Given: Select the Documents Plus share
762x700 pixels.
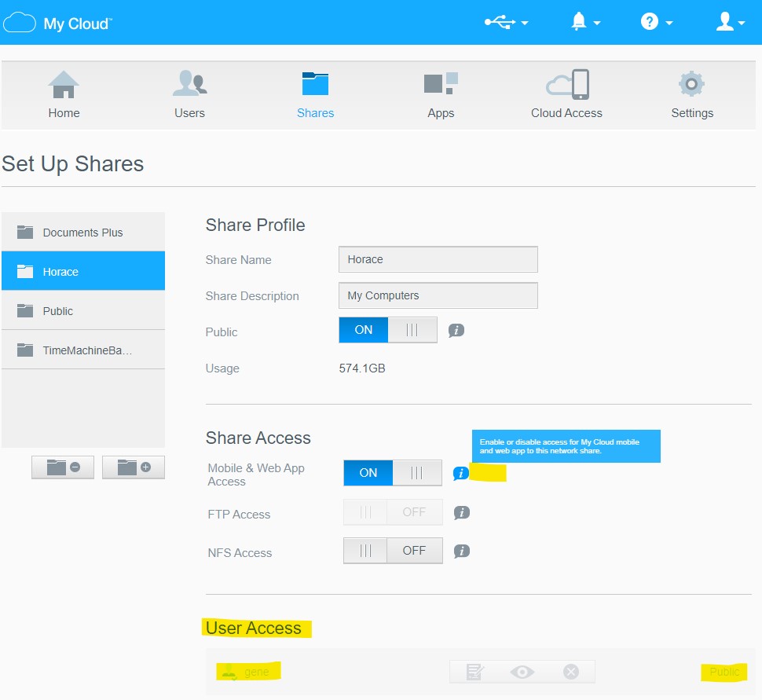Looking at the screenshot, I should [83, 233].
